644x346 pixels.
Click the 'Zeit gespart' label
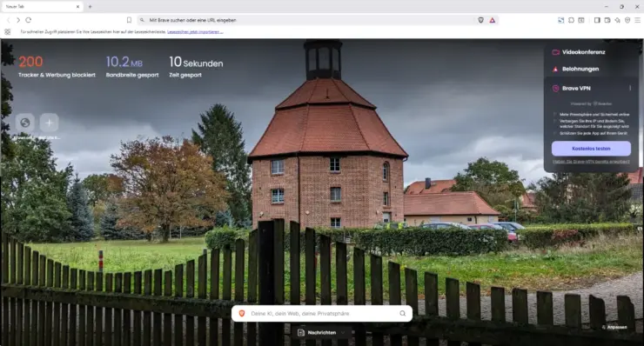(185, 75)
